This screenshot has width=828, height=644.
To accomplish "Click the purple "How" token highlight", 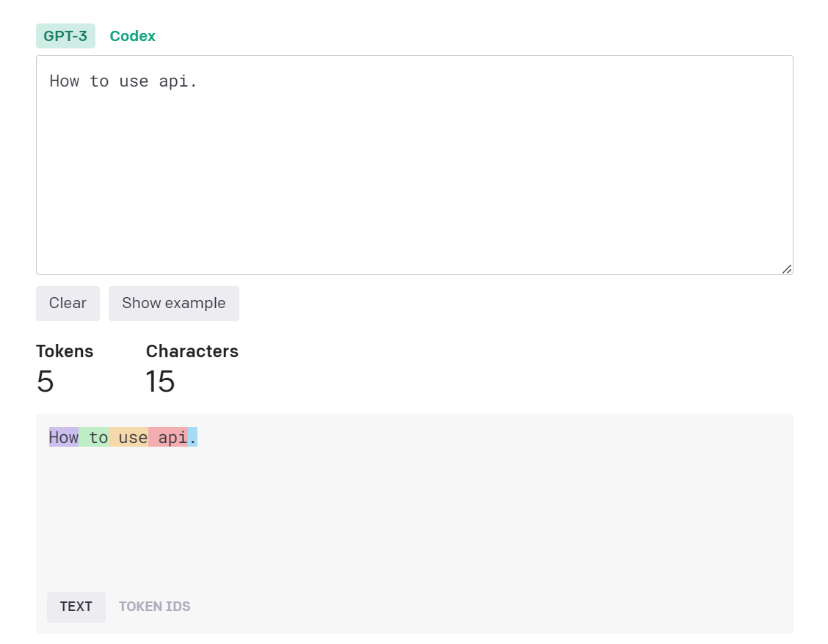I will [64, 438].
